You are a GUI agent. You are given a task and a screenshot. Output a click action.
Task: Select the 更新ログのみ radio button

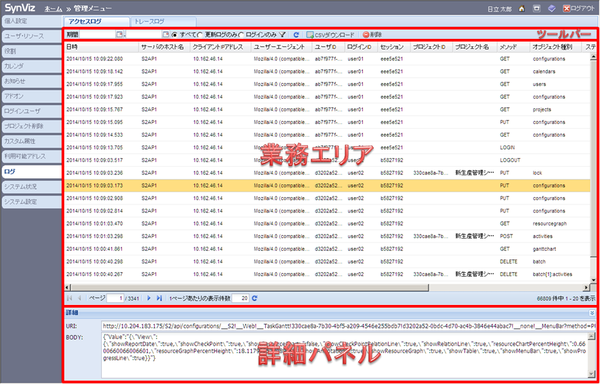(x=200, y=35)
